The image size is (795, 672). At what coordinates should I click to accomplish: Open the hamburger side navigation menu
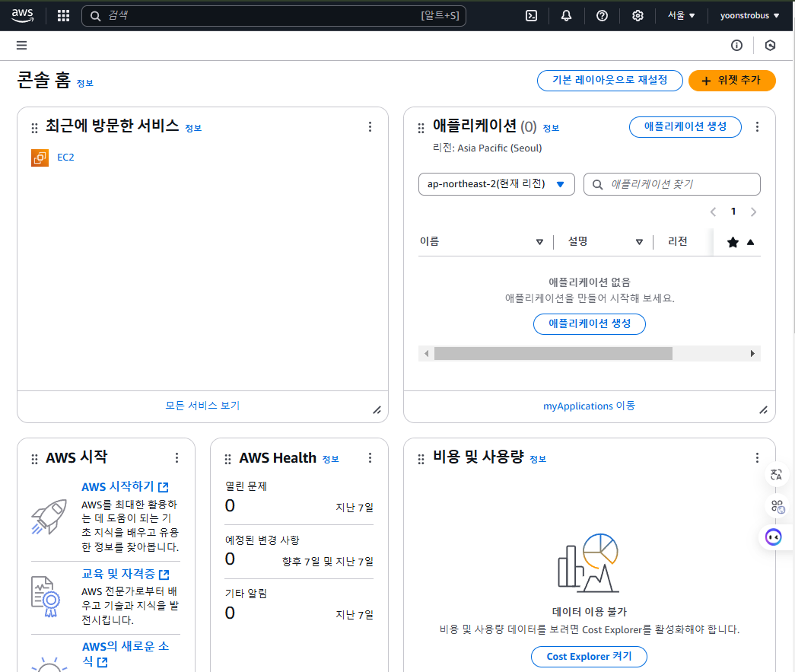click(22, 45)
